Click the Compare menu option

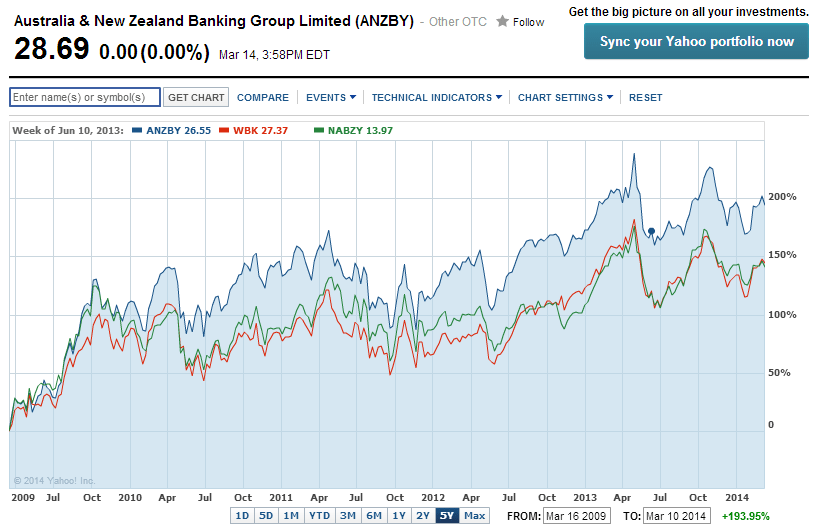click(x=263, y=97)
